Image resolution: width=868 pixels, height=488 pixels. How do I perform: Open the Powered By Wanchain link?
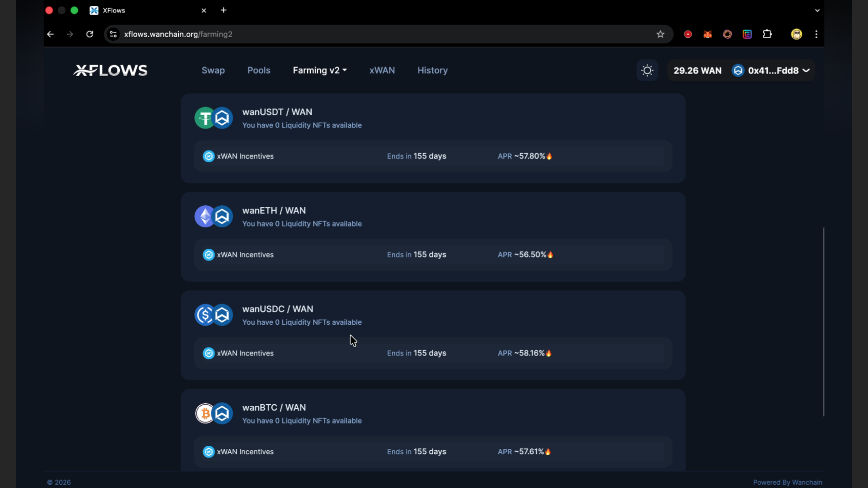[788, 482]
